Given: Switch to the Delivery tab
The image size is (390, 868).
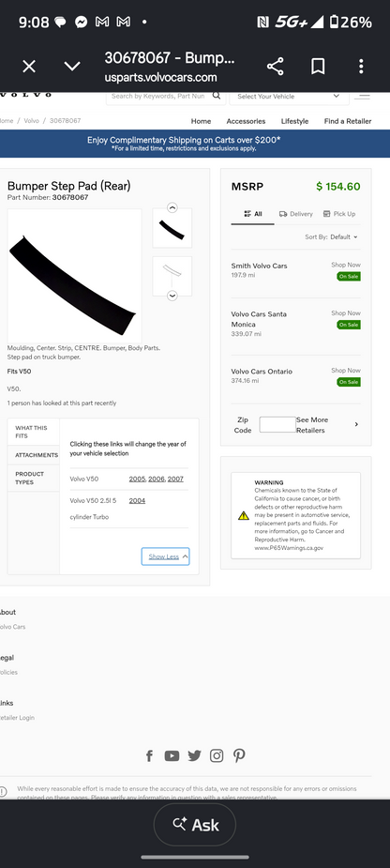Looking at the screenshot, I should coord(296,214).
